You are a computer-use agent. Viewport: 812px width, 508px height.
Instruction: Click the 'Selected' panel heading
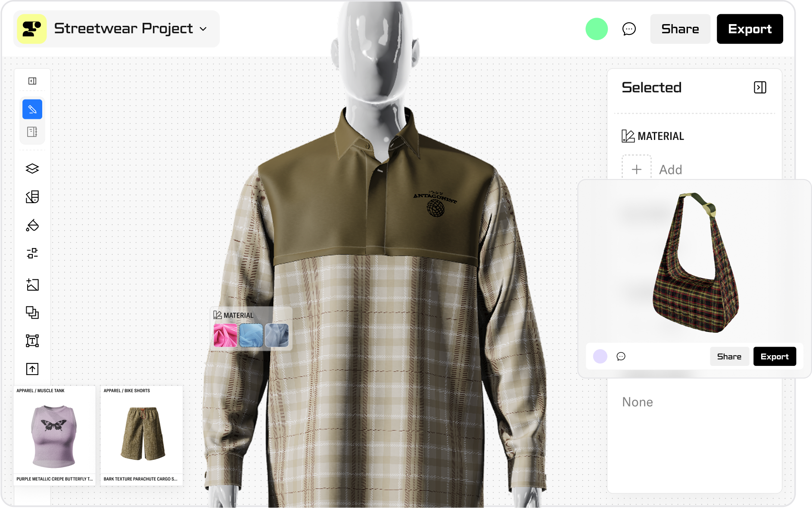pos(652,87)
